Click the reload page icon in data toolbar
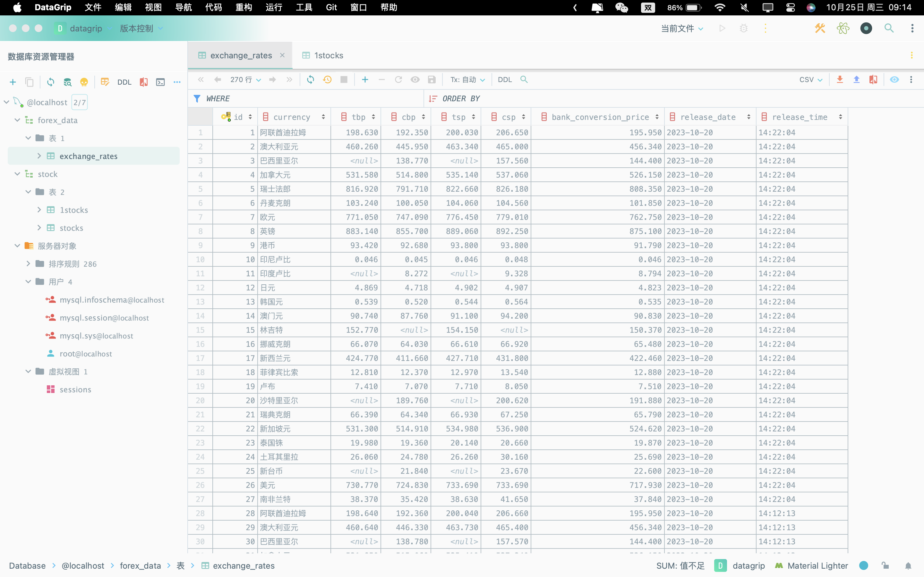Image resolution: width=924 pixels, height=577 pixels. pos(311,79)
